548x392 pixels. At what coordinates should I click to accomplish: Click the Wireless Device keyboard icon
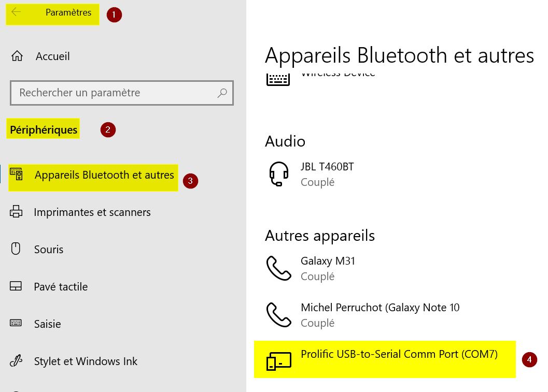[278, 79]
